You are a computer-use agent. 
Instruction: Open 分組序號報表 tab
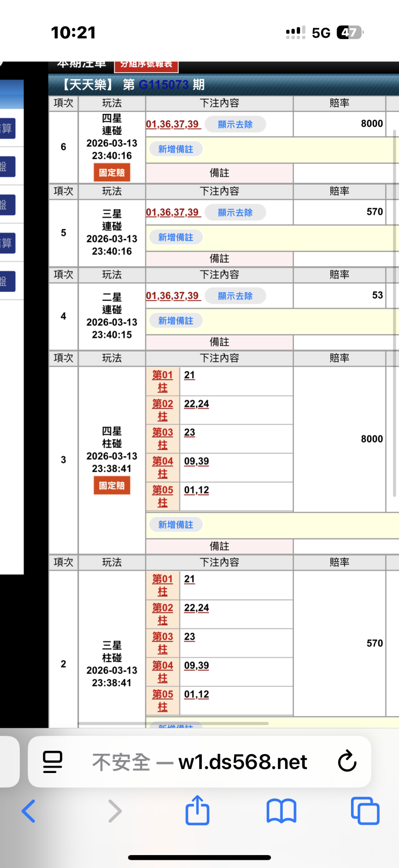coord(146,65)
